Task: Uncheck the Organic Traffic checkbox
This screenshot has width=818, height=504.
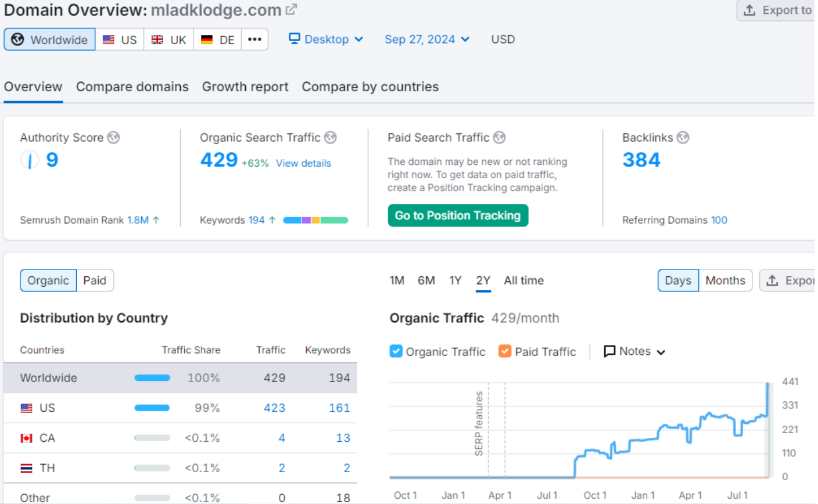Action: point(396,351)
